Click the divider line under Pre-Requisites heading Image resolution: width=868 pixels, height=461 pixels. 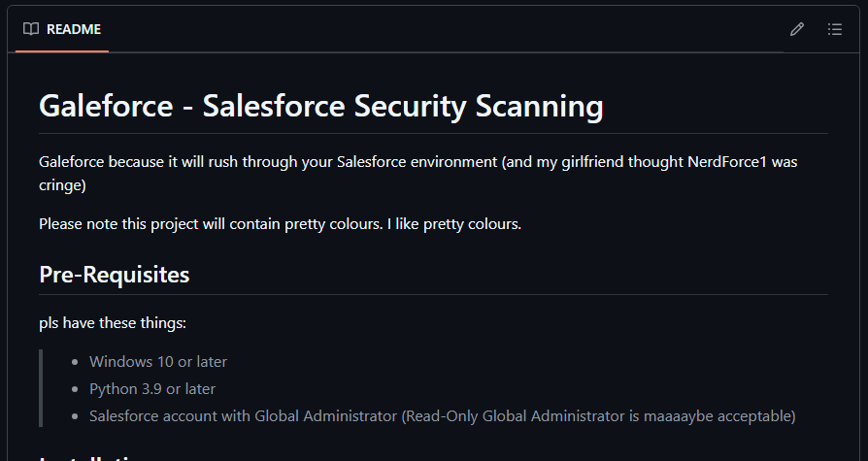click(x=433, y=294)
